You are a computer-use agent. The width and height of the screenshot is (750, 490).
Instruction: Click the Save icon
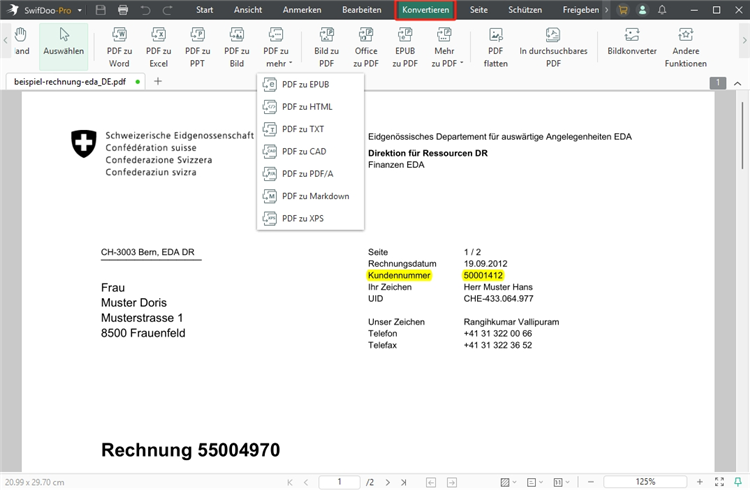click(x=100, y=10)
